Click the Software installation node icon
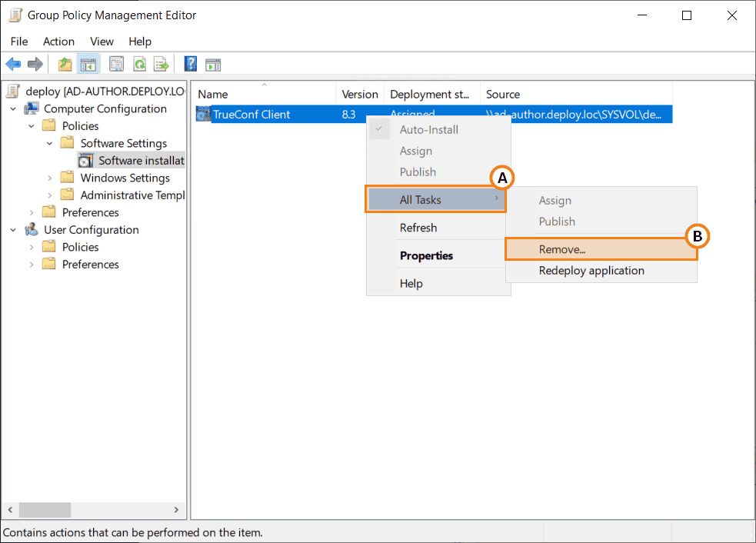The height and width of the screenshot is (543, 756). click(x=86, y=161)
